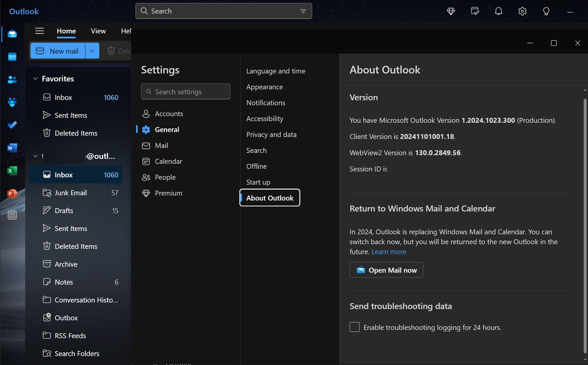Select Accounts settings category
Viewport: 588px width, 365px height.
[186, 114]
